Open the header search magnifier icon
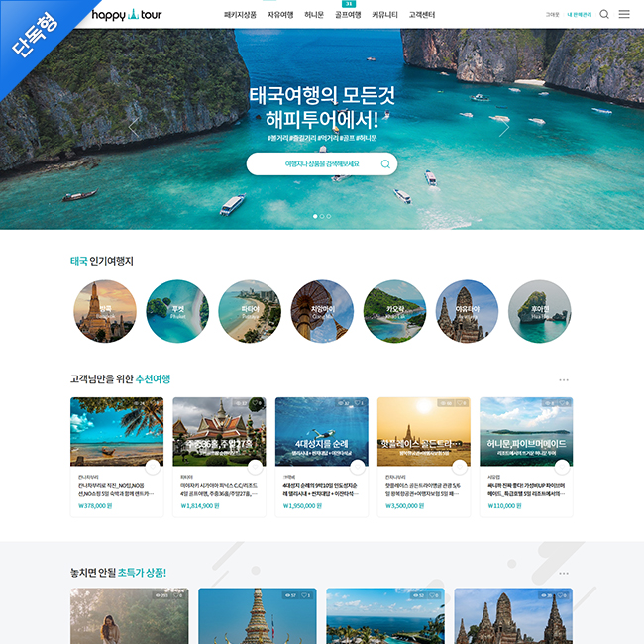This screenshot has width=644, height=644. tap(603, 15)
